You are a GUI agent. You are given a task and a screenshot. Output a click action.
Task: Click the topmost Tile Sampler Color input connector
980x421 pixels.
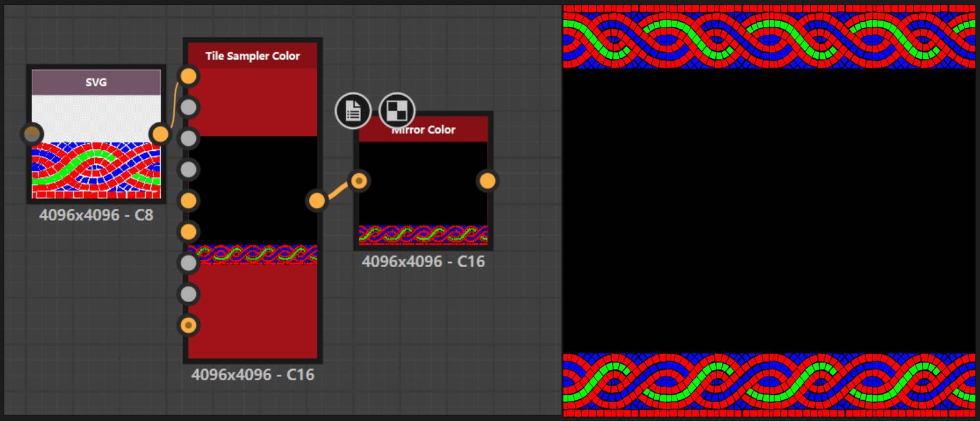(x=188, y=76)
